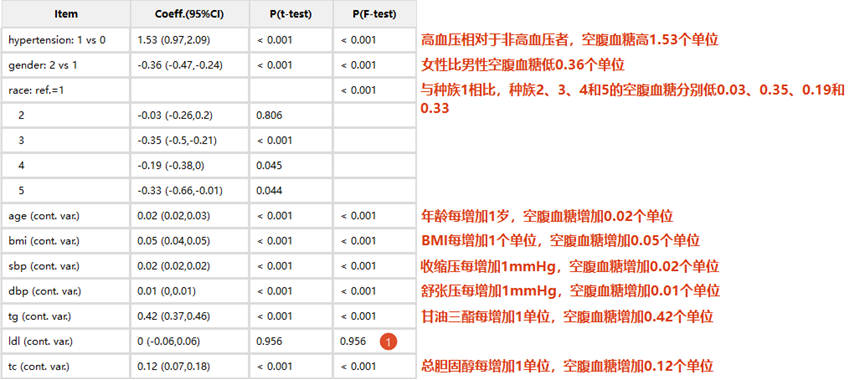Select the 'age (cont. var.)' row label
The image size is (865, 380).
point(44,216)
